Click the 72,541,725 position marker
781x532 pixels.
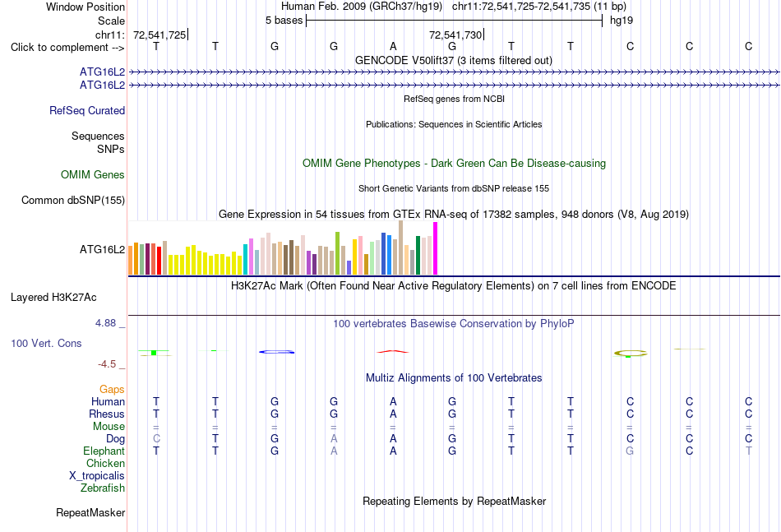point(159,35)
